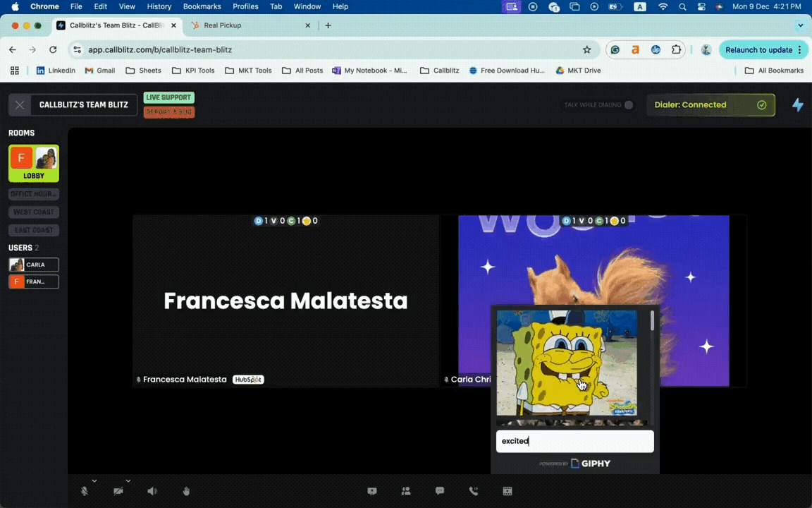Click the Grammarly extension icon
Viewport: 812px width, 508px height.
615,50
